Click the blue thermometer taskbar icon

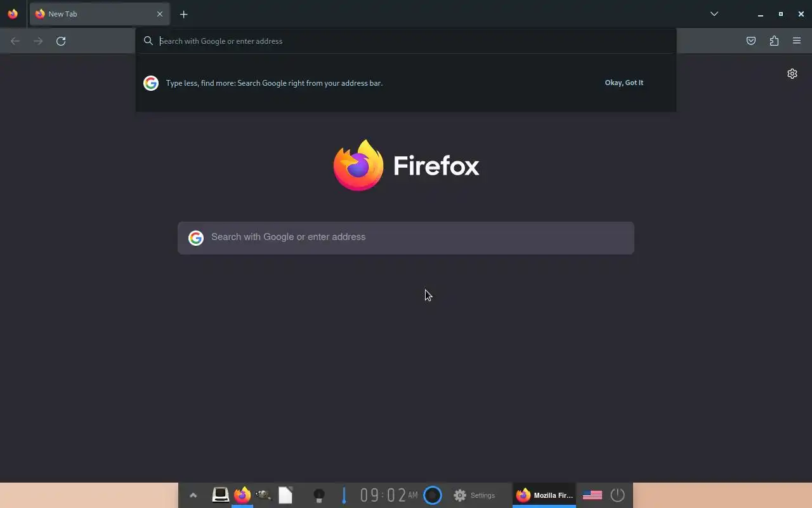click(344, 495)
